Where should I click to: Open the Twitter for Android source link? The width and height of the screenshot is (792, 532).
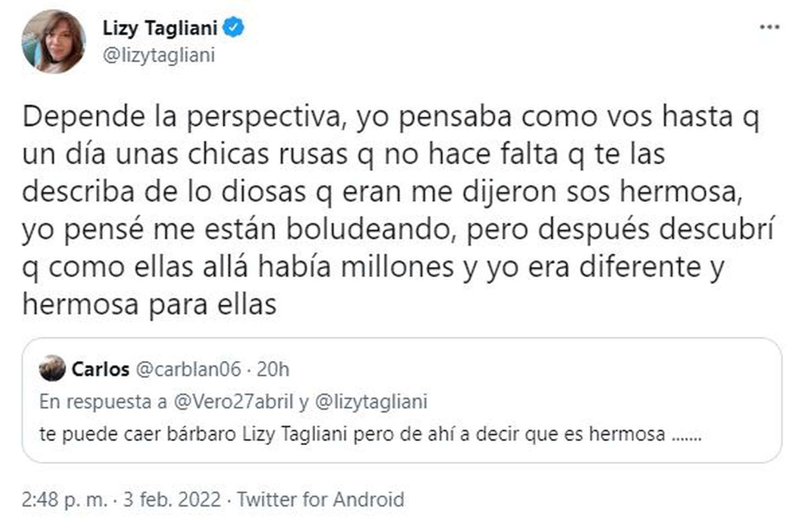tap(320, 500)
